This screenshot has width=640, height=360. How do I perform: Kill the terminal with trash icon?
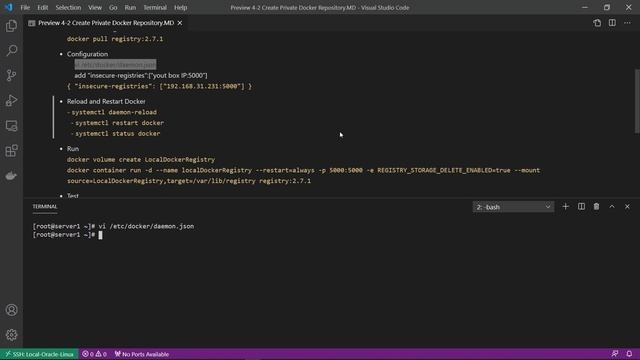click(x=596, y=207)
